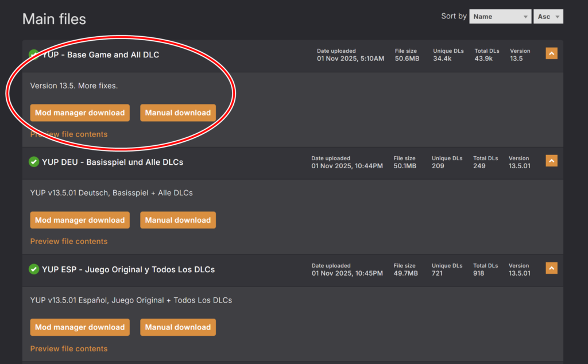Open the Sort by Name dropdown
The width and height of the screenshot is (588, 364).
[x=500, y=17]
